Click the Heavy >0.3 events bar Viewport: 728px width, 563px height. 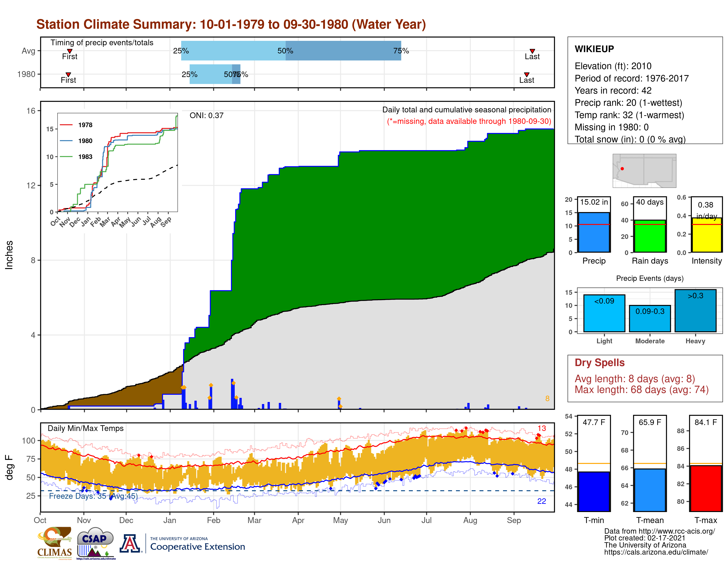pos(695,310)
